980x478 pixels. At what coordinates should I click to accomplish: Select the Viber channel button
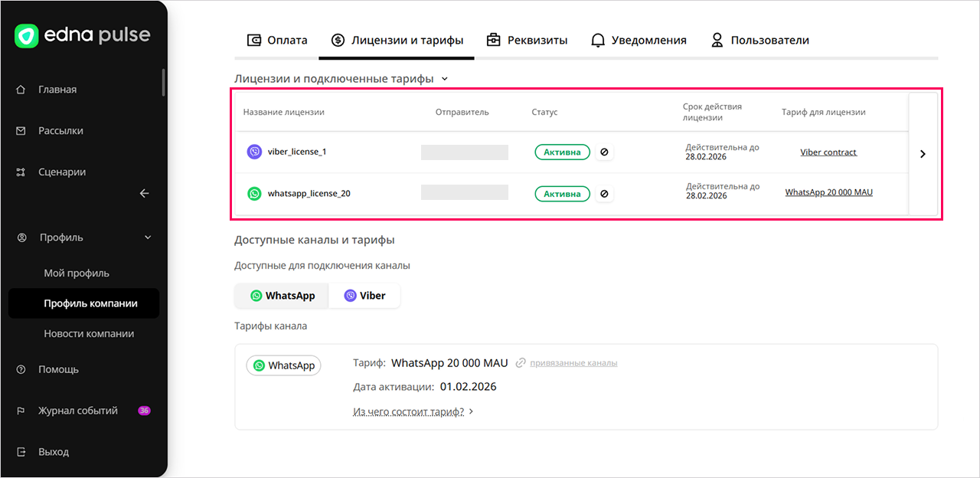point(364,296)
